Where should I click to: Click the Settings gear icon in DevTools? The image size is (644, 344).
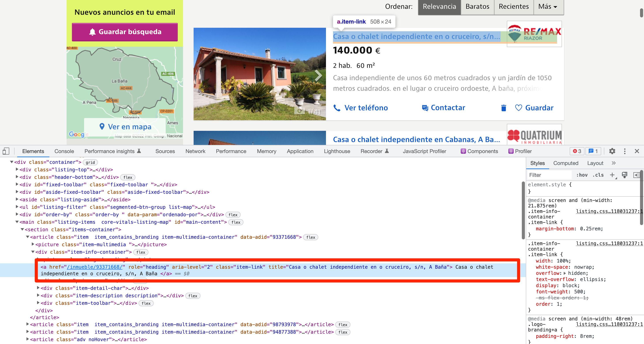tap(612, 152)
